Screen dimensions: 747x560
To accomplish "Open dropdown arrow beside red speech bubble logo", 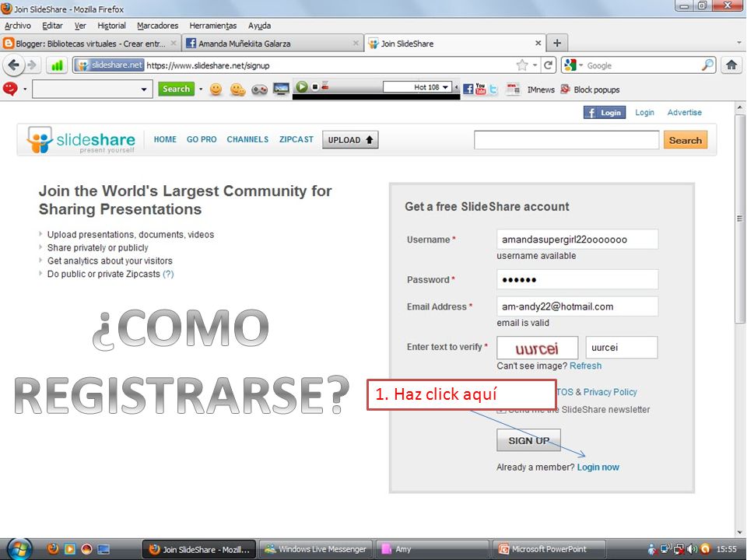I will tap(24, 89).
